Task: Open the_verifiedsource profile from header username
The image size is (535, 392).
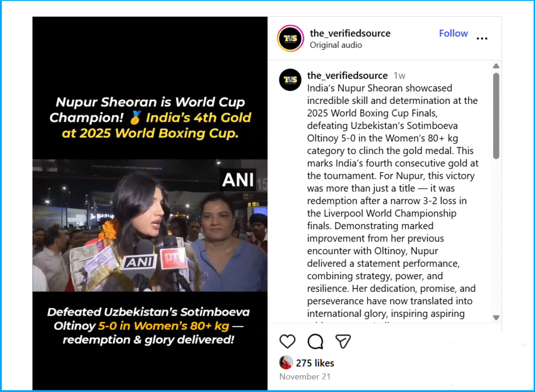Action: pyautogui.click(x=350, y=33)
